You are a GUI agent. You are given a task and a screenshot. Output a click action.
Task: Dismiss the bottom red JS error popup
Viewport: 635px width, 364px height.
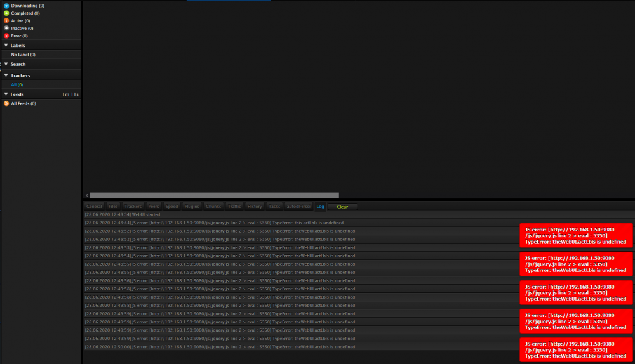pos(576,350)
